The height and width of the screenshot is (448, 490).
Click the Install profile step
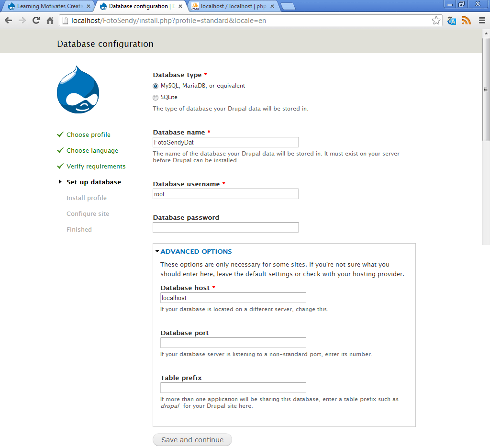click(x=87, y=198)
